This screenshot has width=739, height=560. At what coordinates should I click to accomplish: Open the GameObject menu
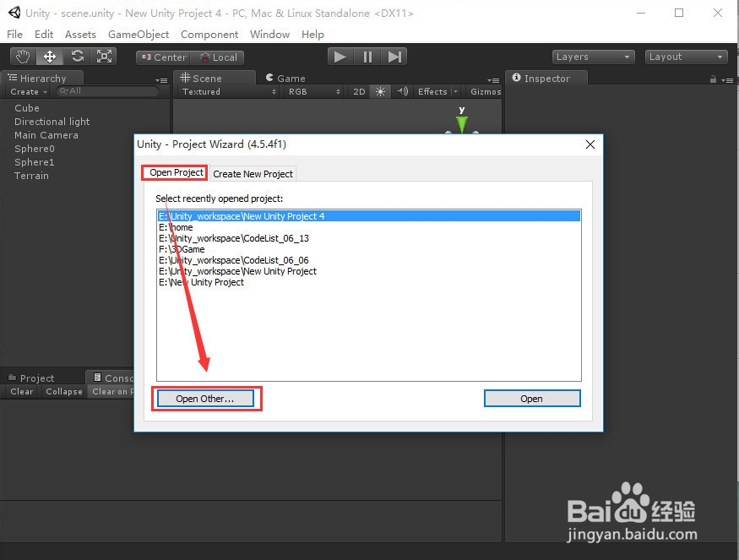(139, 35)
